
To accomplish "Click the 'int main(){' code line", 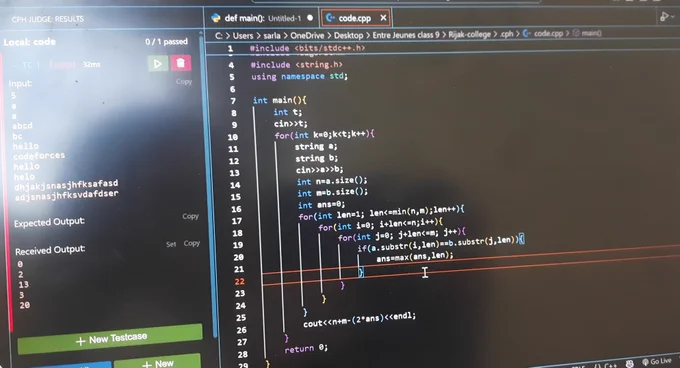I will (280, 100).
